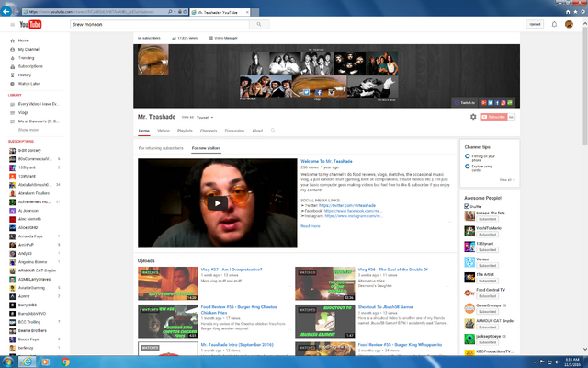Open Vlog #27 Am I Overprotective link
588x368 pixels.
click(232, 270)
